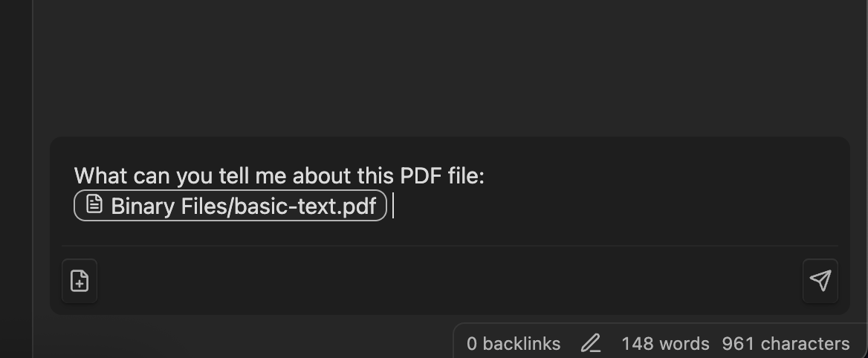Click the "basic-text.pdf" filename in the chip
This screenshot has width=868, height=358.
[305, 206]
